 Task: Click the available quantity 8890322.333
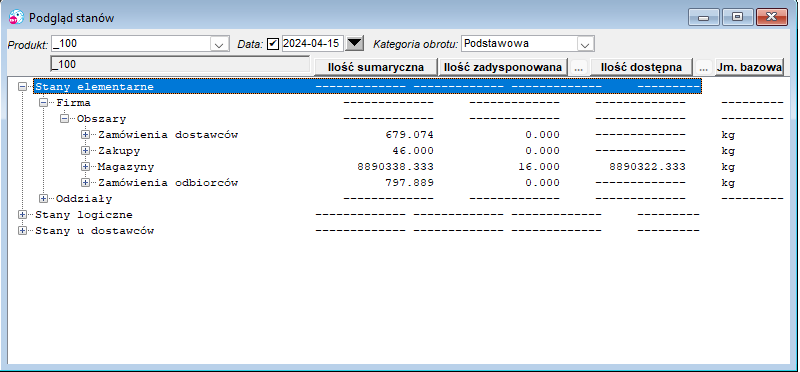(647, 167)
